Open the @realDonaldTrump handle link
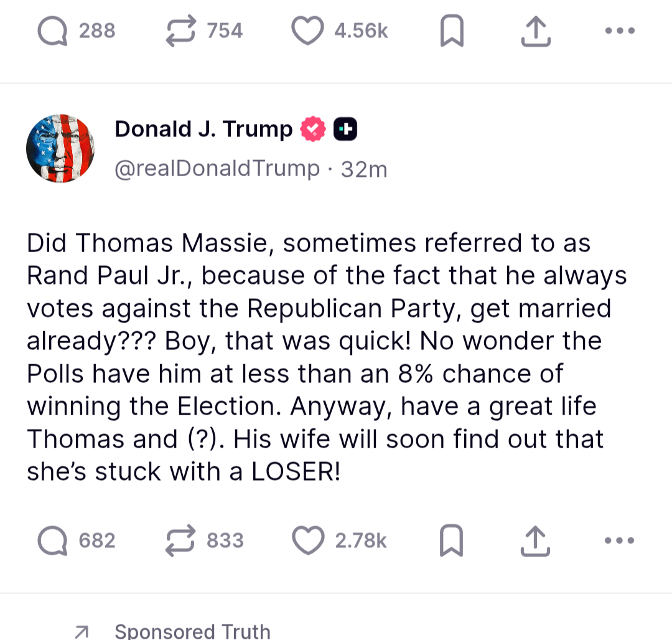The image size is (672, 640). (x=217, y=169)
